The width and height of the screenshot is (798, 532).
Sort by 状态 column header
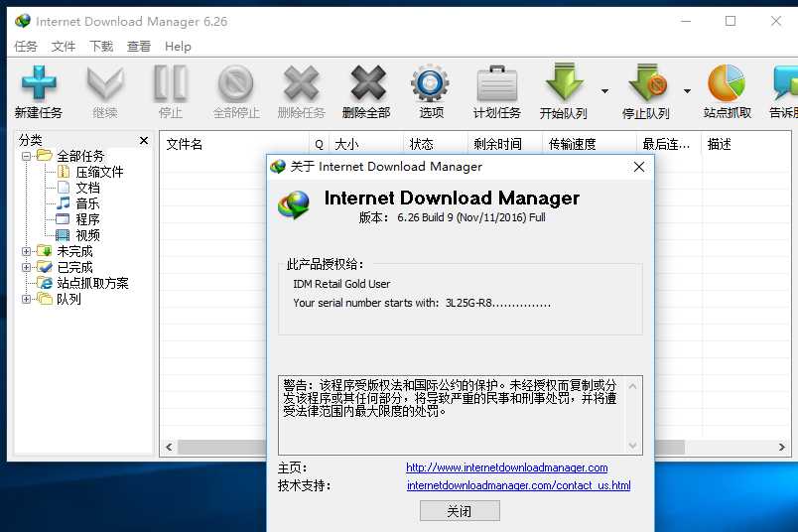435,144
